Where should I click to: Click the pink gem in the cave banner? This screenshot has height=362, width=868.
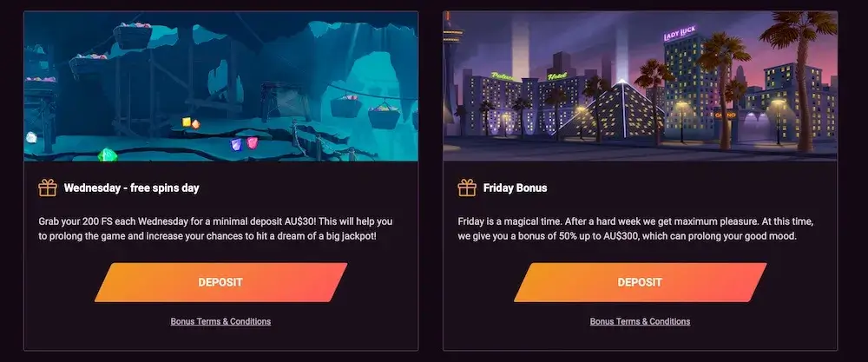tap(252, 143)
